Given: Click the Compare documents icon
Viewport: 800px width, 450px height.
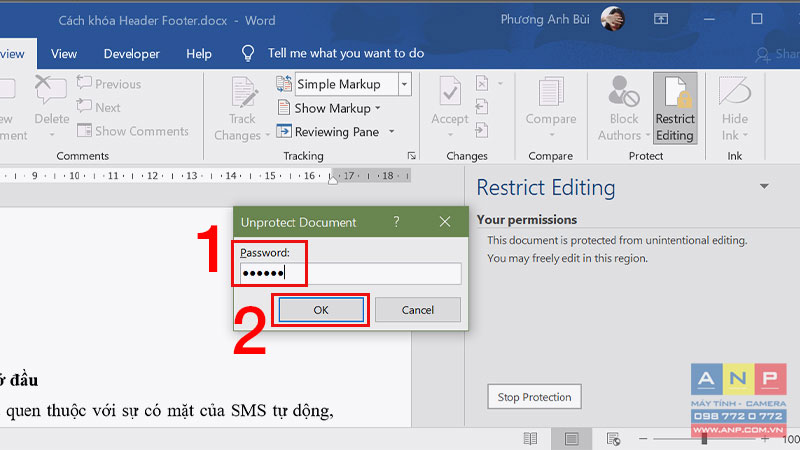Looking at the screenshot, I should coord(551,92).
